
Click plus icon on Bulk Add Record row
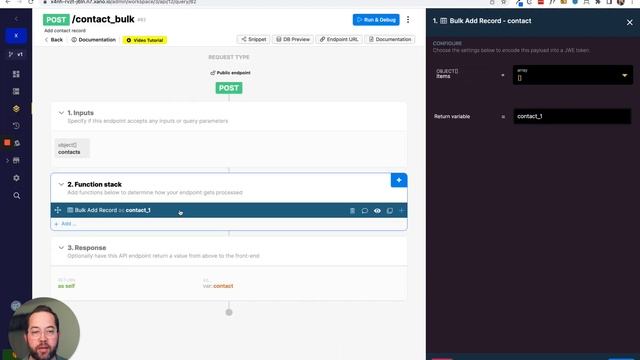pos(402,211)
